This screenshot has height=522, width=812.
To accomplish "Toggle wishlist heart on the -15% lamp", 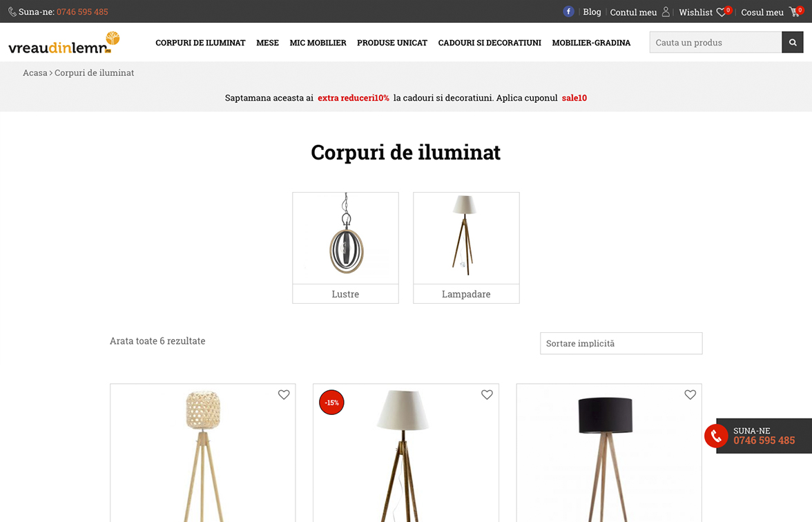I will point(487,395).
